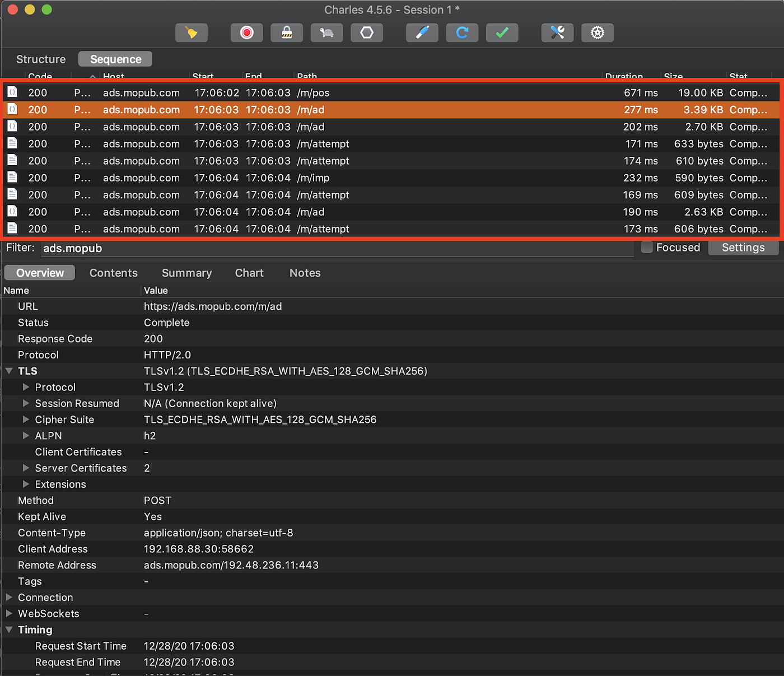Viewport: 784px width, 676px height.
Task: Select the 633 bytes /m/attempt request
Action: (x=391, y=144)
